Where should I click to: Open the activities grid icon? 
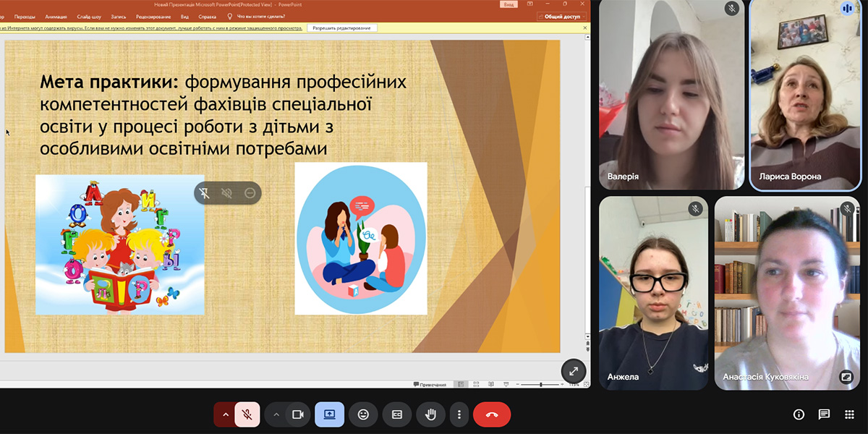849,414
